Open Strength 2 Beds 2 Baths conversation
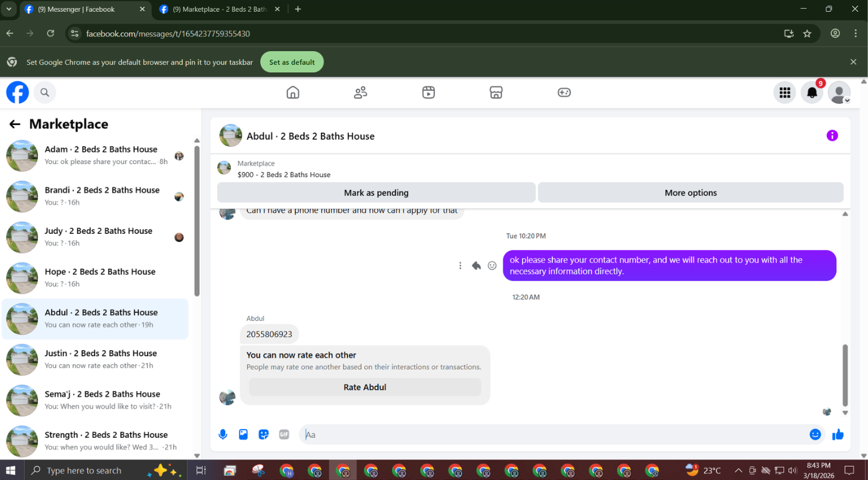The width and height of the screenshot is (868, 480). tap(95, 441)
